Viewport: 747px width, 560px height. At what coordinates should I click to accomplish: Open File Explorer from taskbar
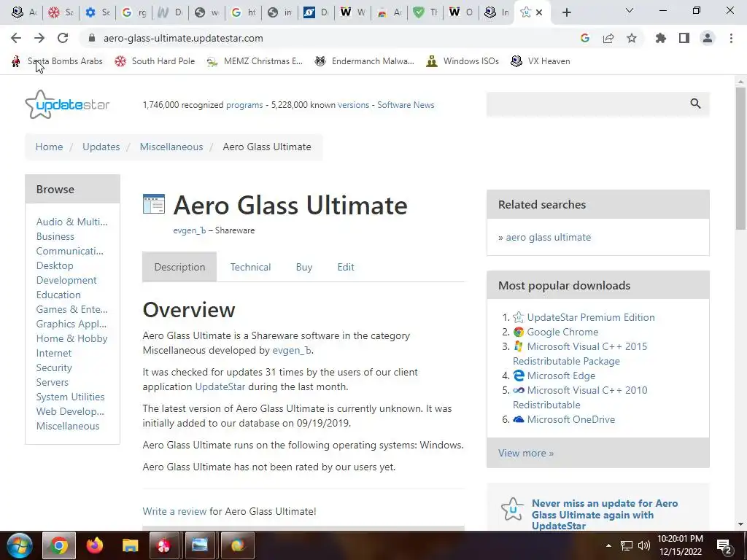pyautogui.click(x=130, y=545)
